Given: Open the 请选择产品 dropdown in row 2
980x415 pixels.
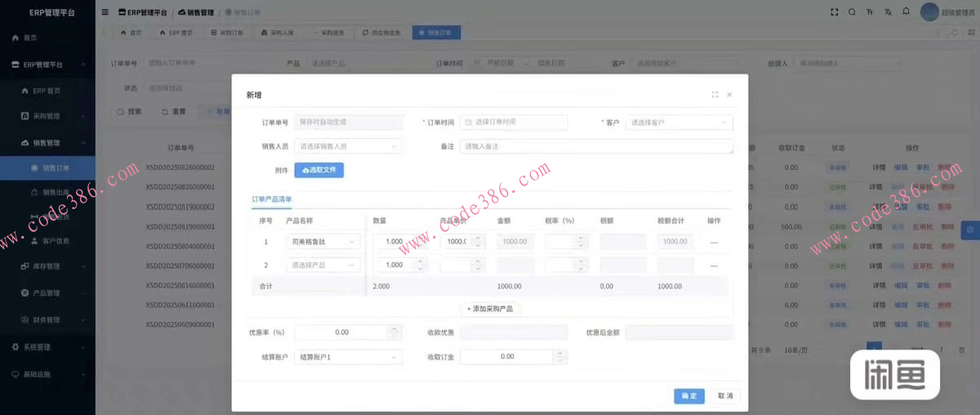Looking at the screenshot, I should pyautogui.click(x=323, y=266).
